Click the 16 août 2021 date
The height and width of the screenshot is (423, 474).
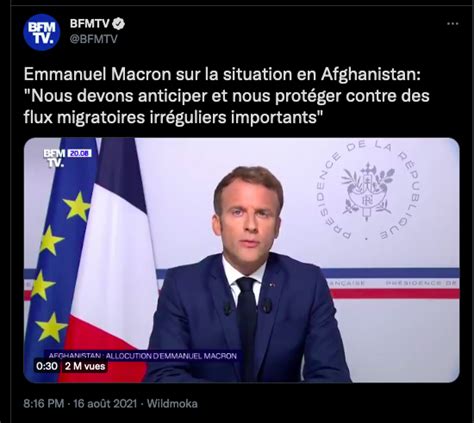pyautogui.click(x=105, y=404)
